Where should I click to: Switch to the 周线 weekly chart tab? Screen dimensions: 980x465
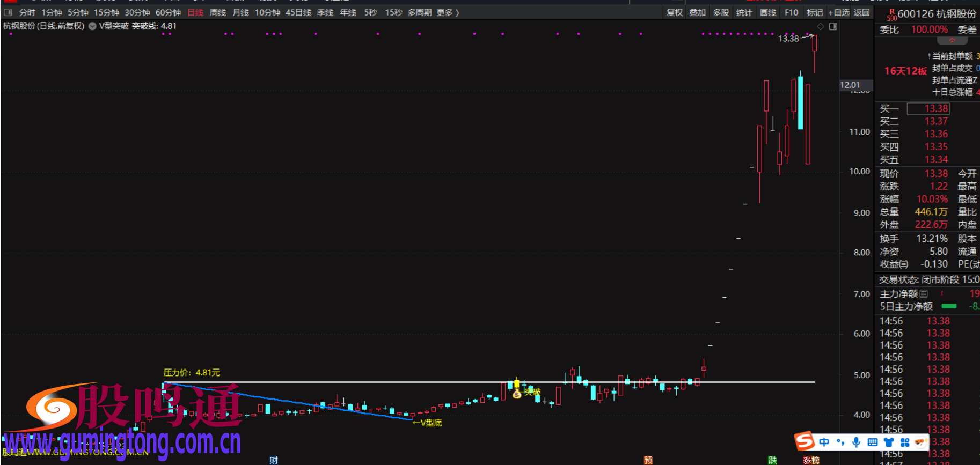(217, 12)
